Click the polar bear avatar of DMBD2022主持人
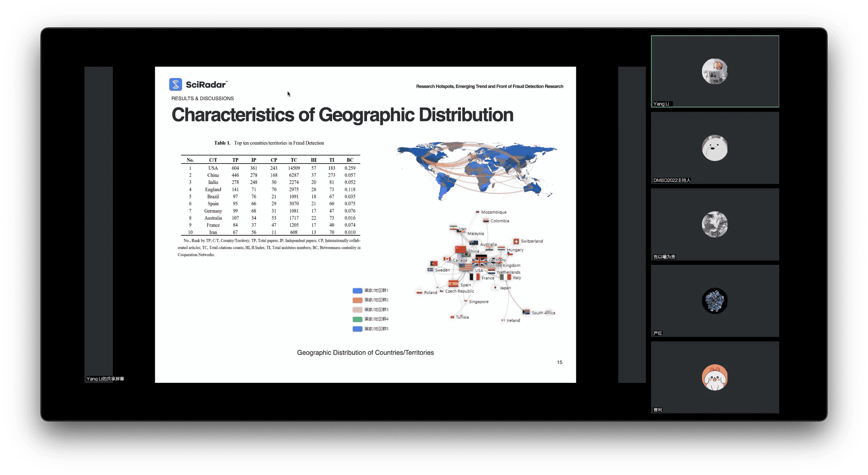868x475 pixels. [x=714, y=148]
